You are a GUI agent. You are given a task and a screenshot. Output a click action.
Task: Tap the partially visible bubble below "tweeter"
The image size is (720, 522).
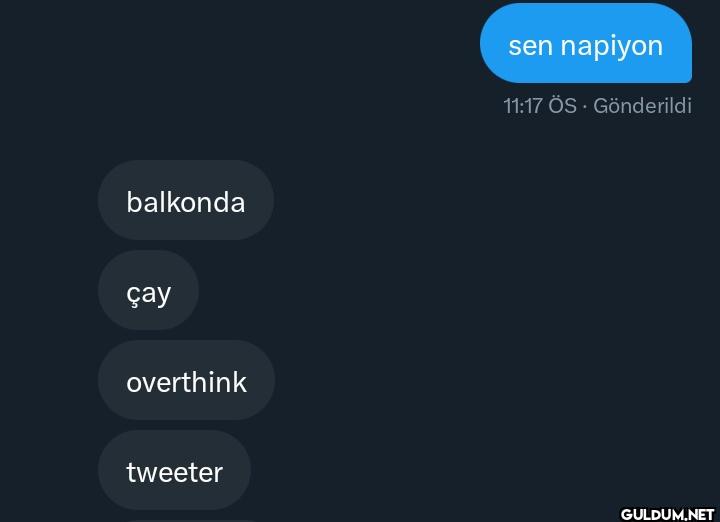[x=191, y=521]
